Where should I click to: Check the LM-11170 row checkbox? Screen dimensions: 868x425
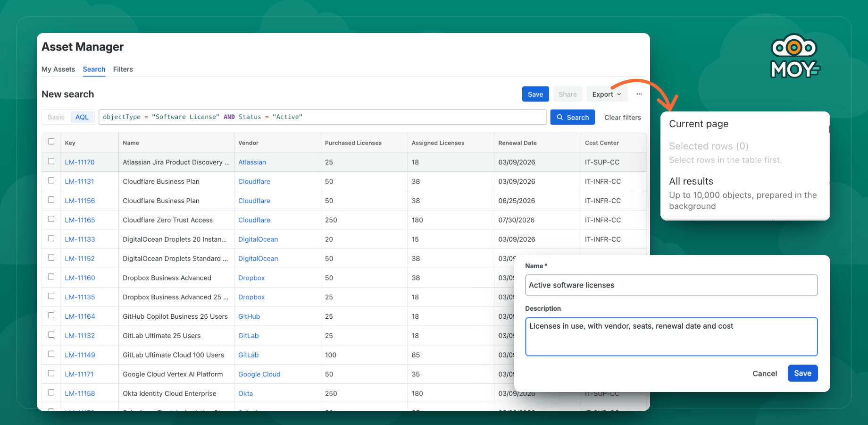pos(51,161)
